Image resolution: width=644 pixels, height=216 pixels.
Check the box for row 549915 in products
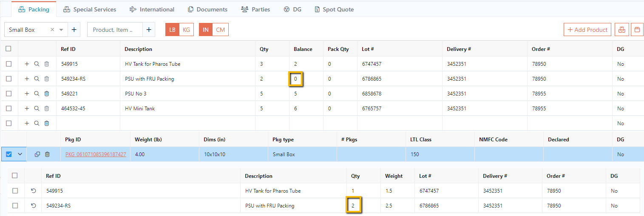pos(9,64)
